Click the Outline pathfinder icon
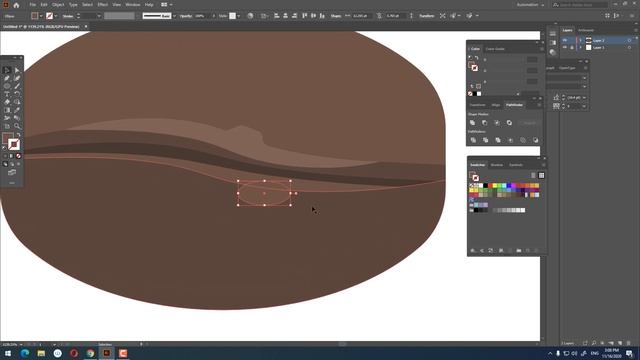Viewport: 640px width, 360px height. [x=522, y=140]
